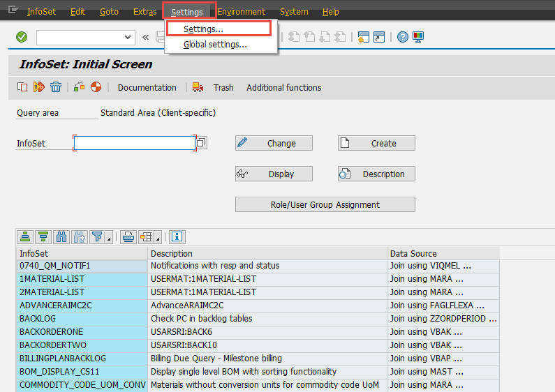Select the BACKLOG row in InfoSet list
Image resolution: width=555 pixels, height=392 pixels.
pyautogui.click(x=82, y=319)
